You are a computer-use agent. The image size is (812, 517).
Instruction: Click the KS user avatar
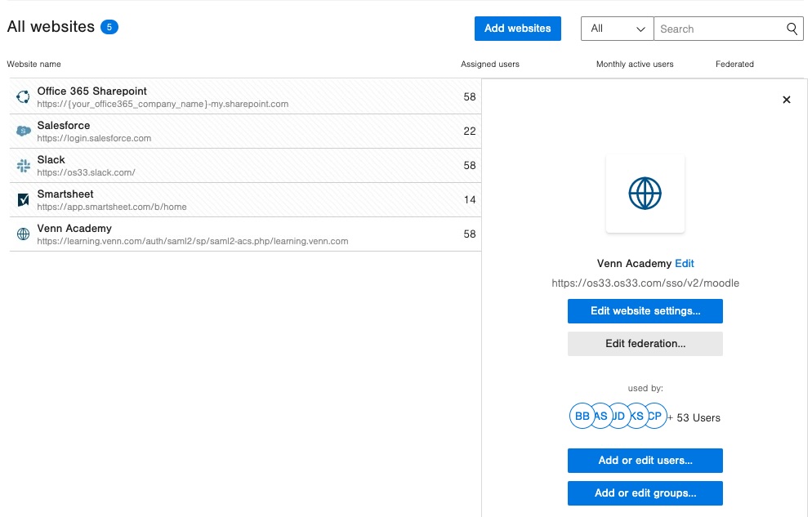639,416
